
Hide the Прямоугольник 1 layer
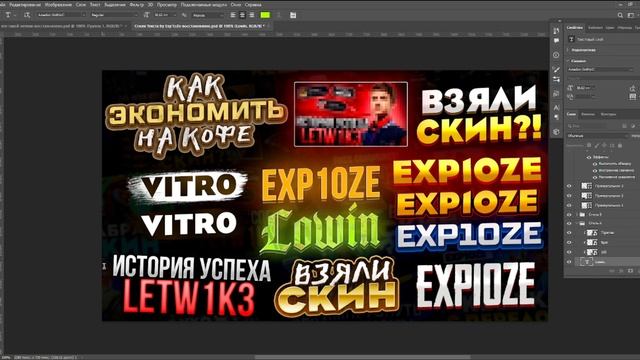(569, 205)
